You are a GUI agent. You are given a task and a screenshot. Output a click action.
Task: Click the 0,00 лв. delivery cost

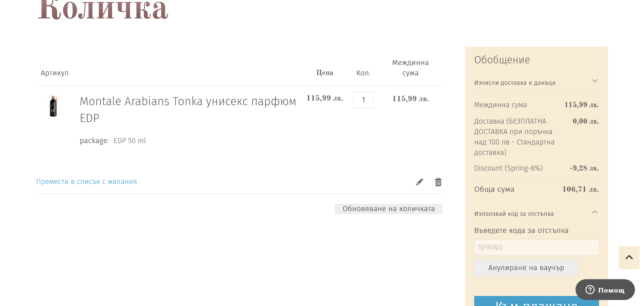[586, 121]
